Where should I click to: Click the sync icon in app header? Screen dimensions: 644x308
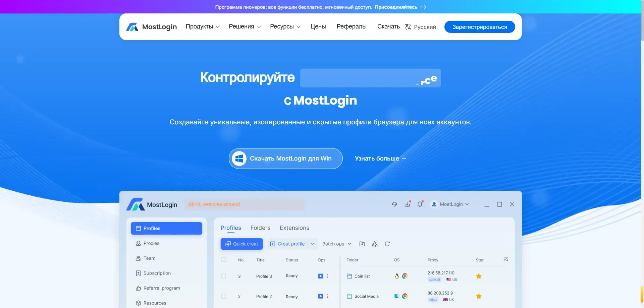click(394, 204)
